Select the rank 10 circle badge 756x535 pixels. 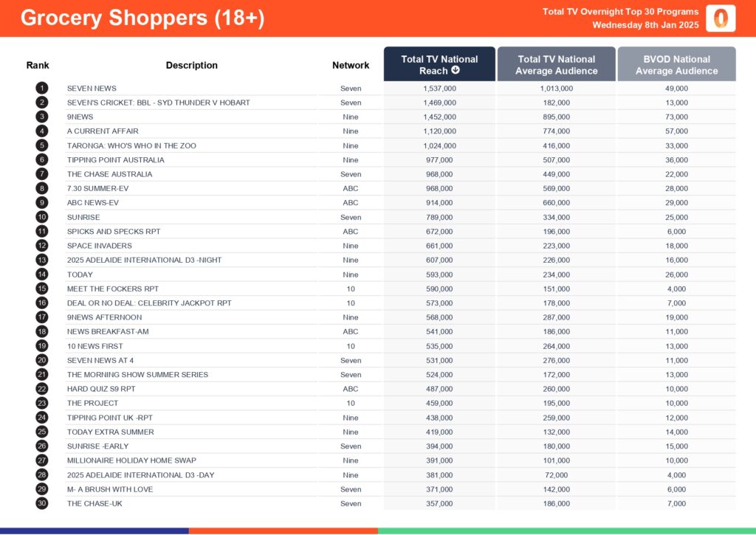point(42,217)
